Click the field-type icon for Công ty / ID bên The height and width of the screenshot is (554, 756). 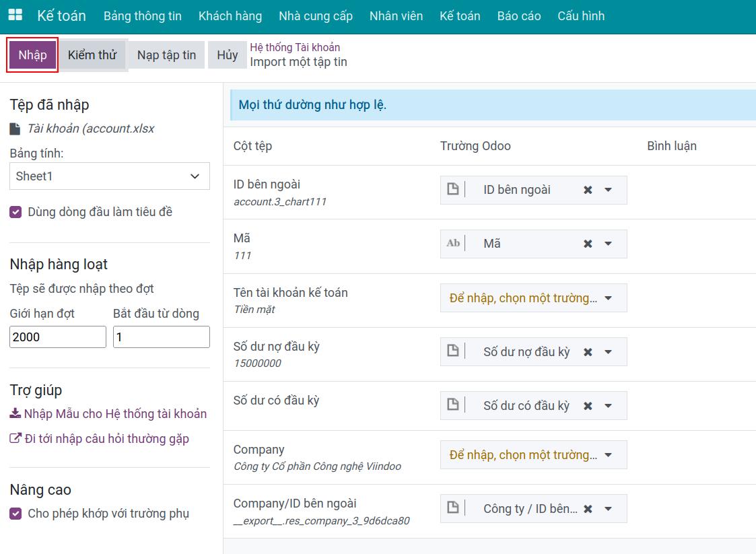(453, 508)
